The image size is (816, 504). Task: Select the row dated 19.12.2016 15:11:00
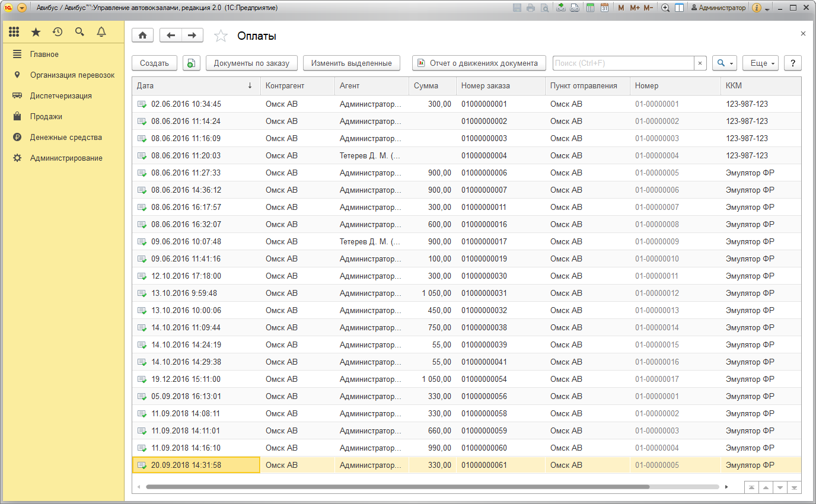click(186, 379)
